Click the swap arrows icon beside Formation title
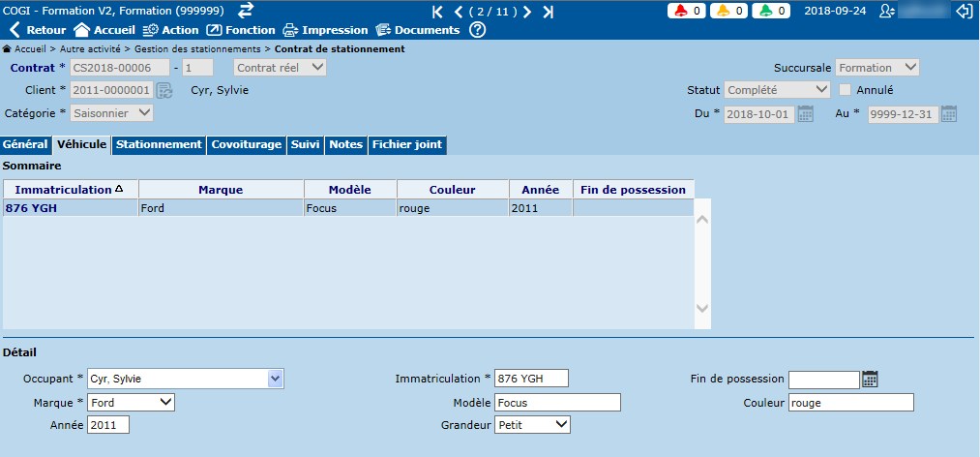 [x=246, y=10]
